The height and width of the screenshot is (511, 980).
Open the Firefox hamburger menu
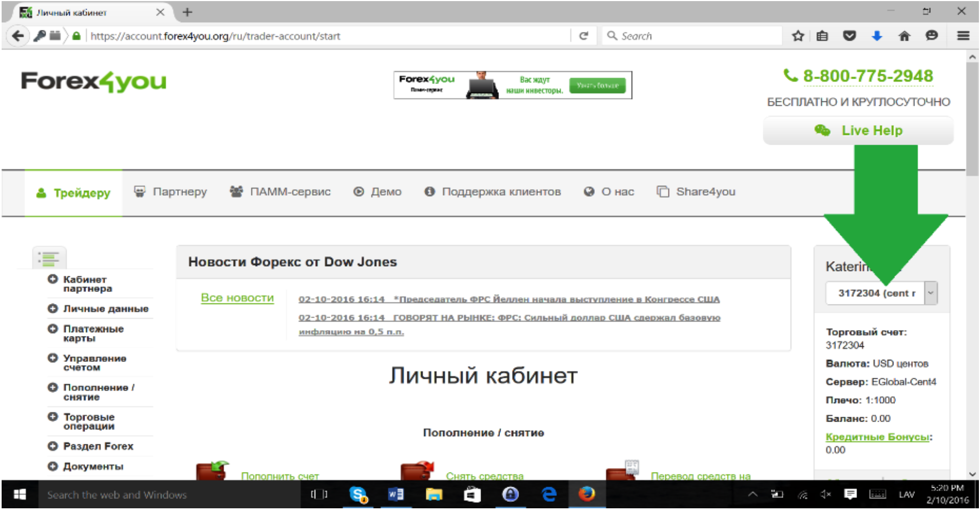tap(963, 36)
